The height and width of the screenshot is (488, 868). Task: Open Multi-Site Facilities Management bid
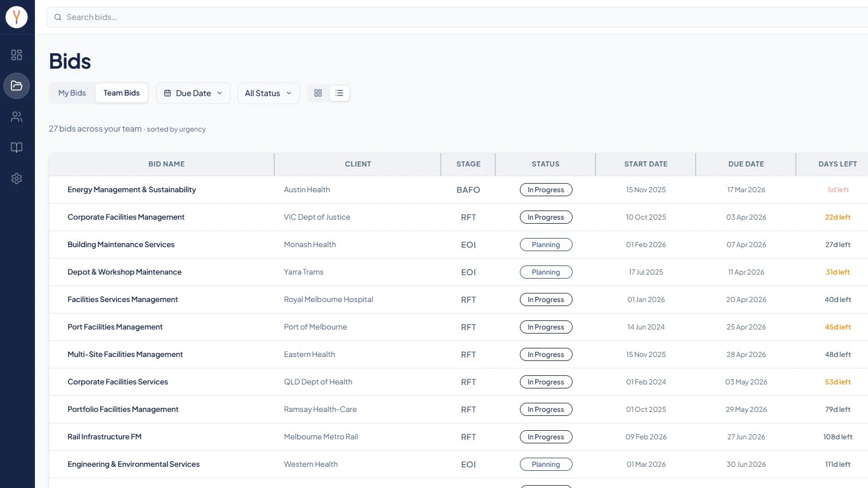point(125,355)
